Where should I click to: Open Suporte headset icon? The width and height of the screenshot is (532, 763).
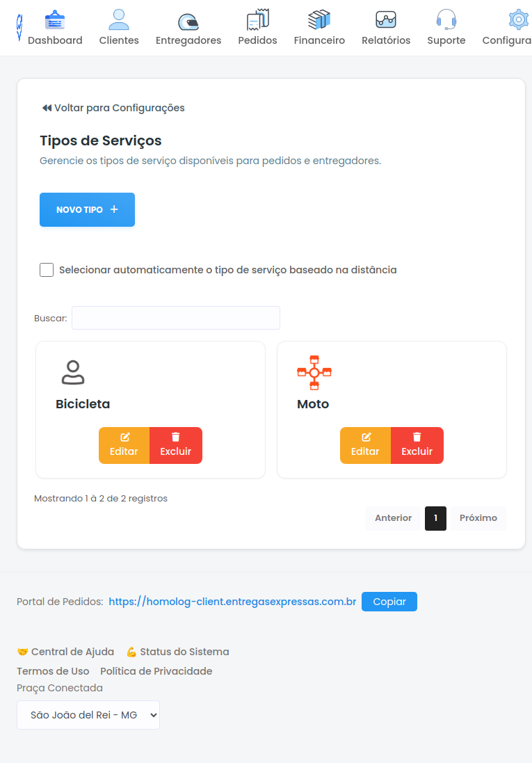(446, 19)
